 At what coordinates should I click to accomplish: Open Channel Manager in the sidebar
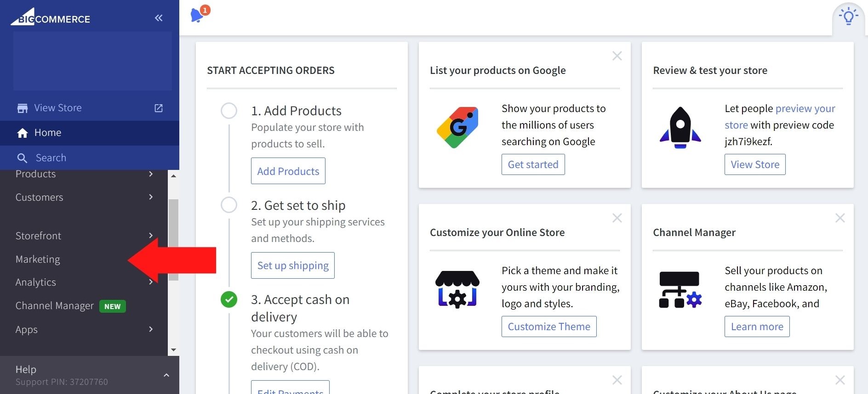pyautogui.click(x=55, y=306)
